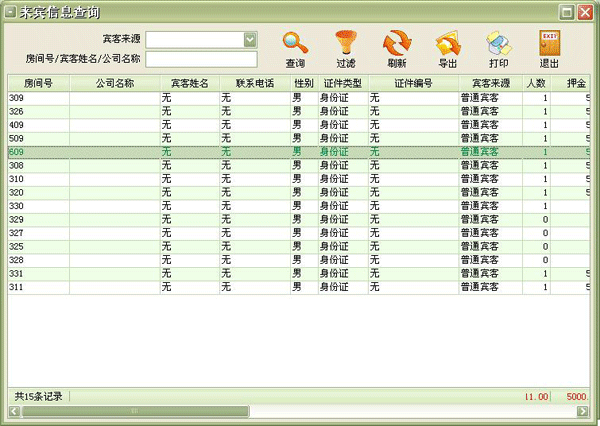Select the row for room 331
Viewport: 600px width, 426px height.
(150, 273)
